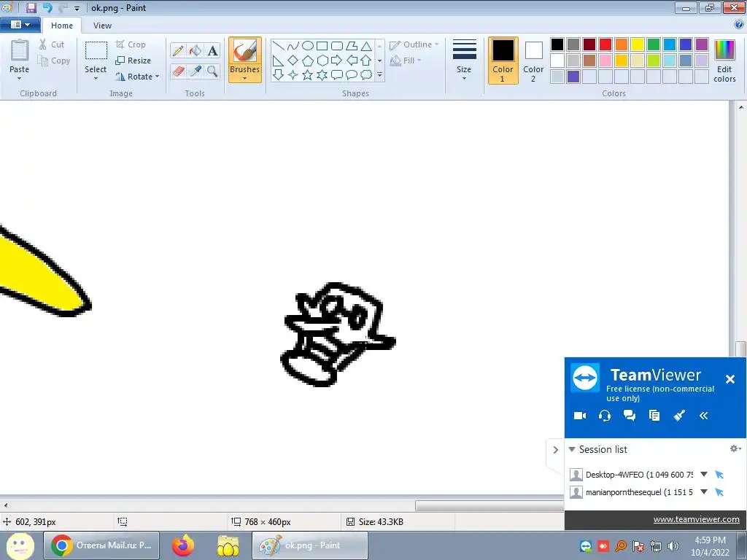The image size is (747, 560).
Task: Customize Quick Access Toolbar arrow
Action: (x=77, y=8)
